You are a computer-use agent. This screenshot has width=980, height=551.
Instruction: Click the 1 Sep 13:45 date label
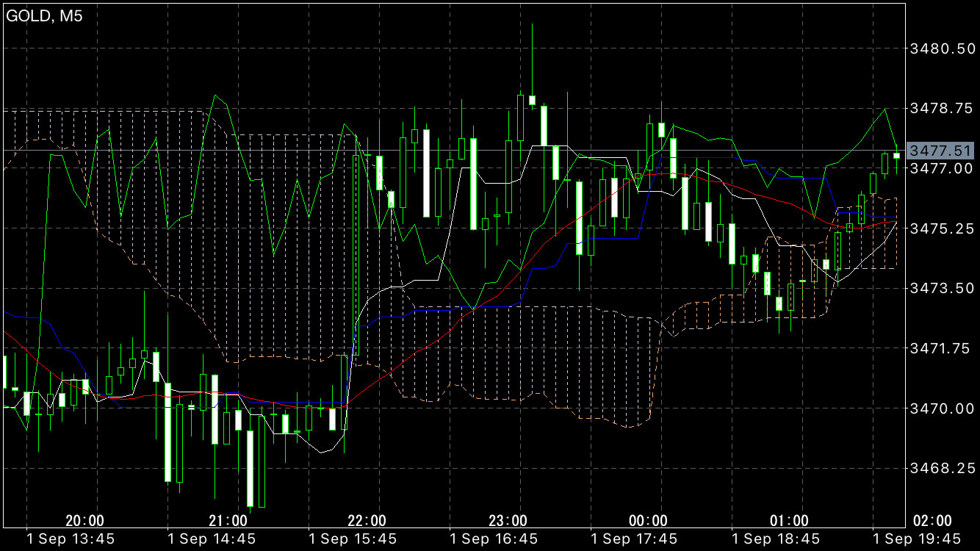tap(71, 539)
